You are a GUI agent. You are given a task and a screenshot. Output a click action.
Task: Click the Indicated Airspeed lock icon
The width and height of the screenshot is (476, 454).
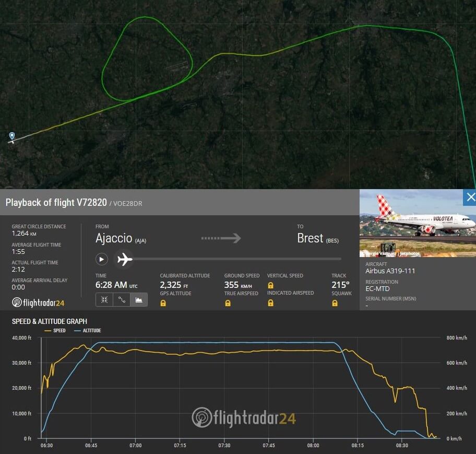coord(270,303)
